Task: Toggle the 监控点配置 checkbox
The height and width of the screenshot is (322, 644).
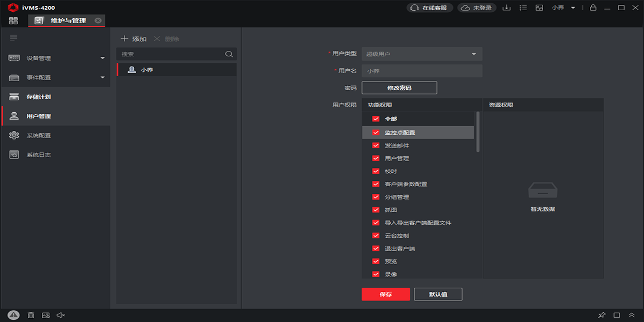Action: [x=376, y=133]
